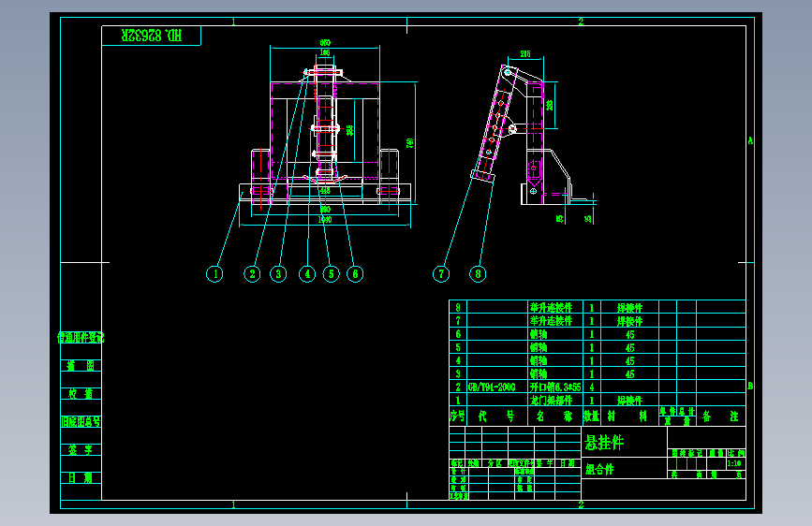
Task: Click the scale value 1:10
Action: (x=734, y=463)
